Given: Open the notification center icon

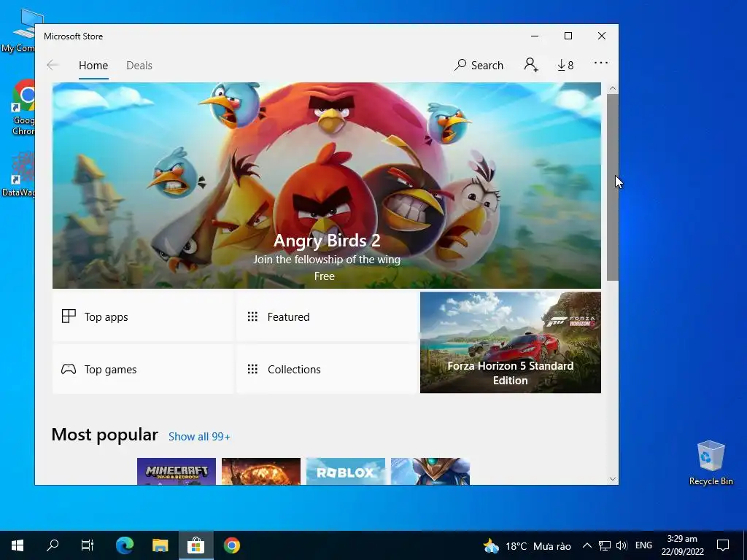Looking at the screenshot, I should (x=723, y=545).
